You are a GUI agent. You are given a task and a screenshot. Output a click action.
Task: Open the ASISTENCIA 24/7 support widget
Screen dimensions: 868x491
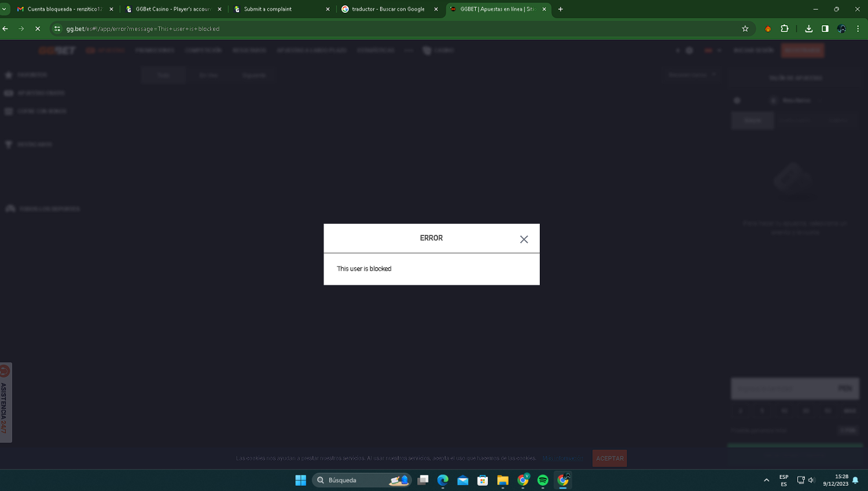[x=5, y=403]
